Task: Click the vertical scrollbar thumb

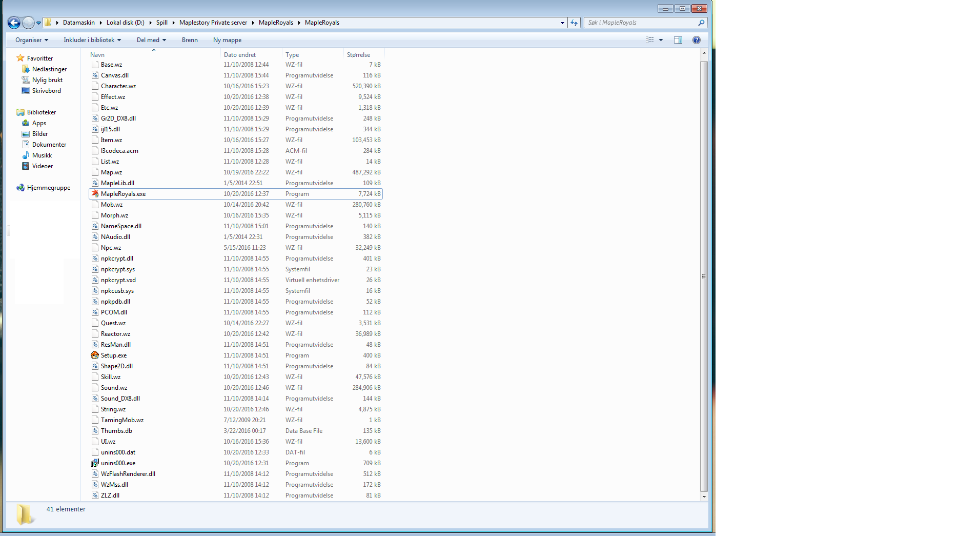Action: pos(704,276)
